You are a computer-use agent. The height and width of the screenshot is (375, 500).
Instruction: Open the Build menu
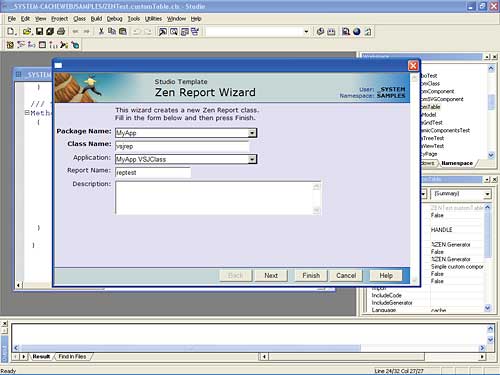96,19
